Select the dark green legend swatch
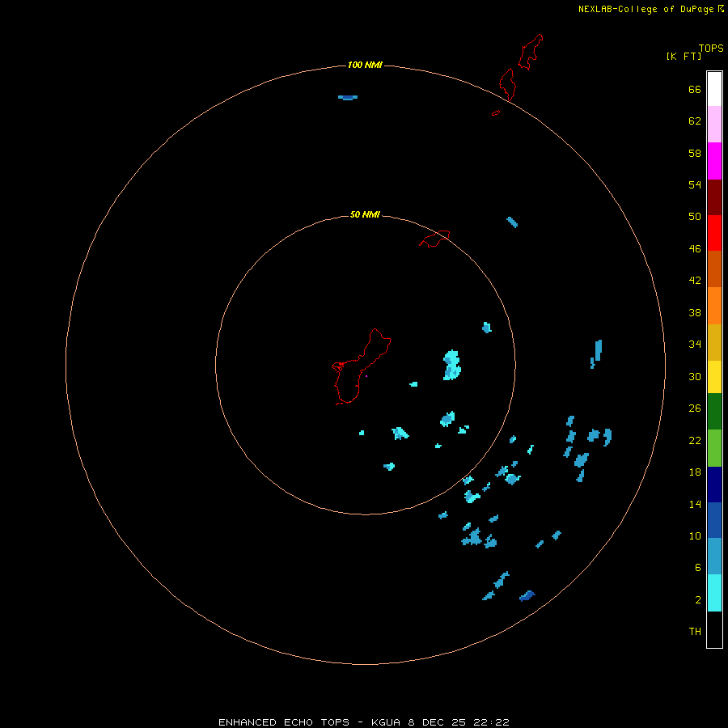This screenshot has width=728, height=728. [714, 412]
